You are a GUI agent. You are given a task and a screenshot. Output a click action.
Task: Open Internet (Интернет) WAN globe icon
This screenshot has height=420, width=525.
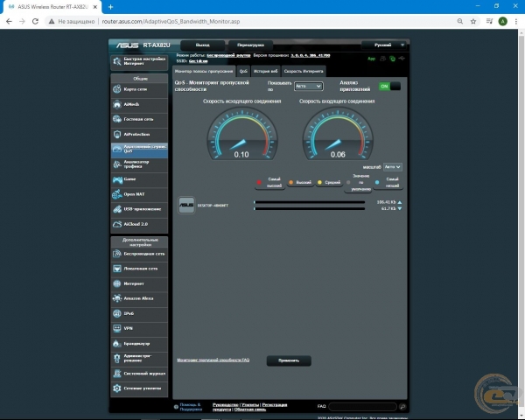point(117,283)
